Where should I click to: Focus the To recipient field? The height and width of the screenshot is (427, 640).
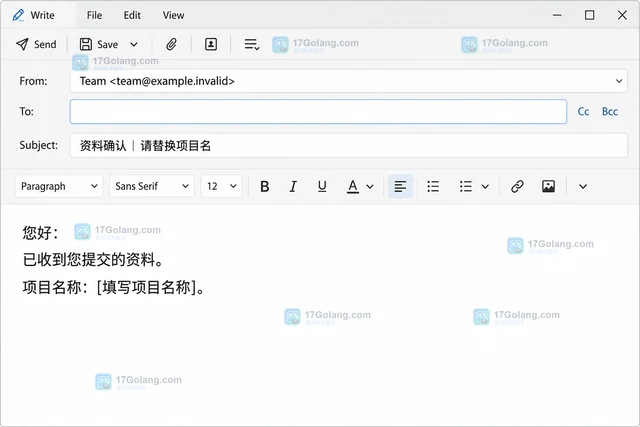pos(318,111)
